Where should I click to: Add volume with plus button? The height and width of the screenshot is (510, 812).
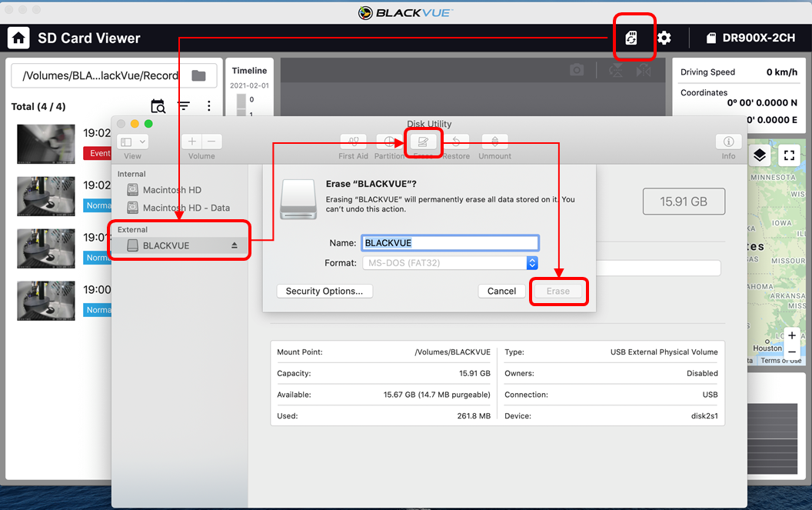click(191, 142)
